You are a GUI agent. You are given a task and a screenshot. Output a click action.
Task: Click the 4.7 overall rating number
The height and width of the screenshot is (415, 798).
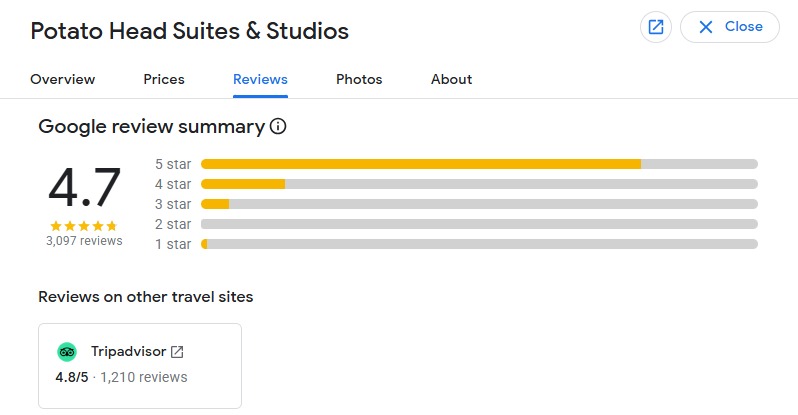click(x=84, y=189)
